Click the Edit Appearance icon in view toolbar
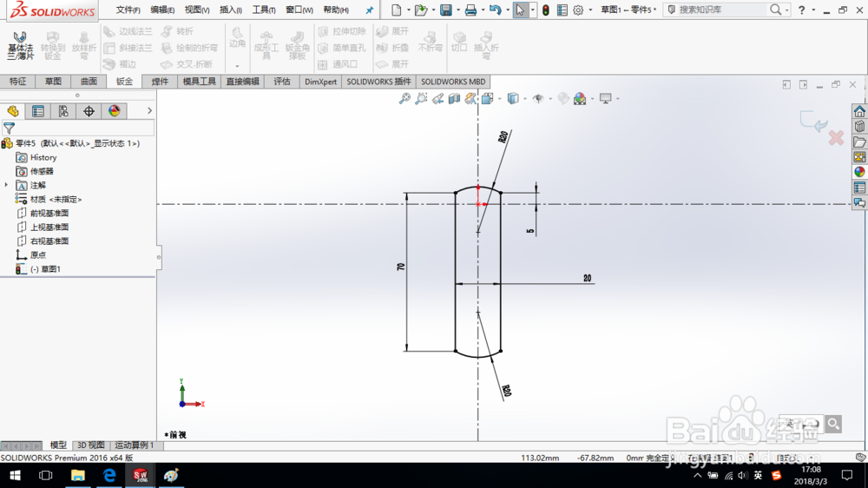 (x=563, y=99)
